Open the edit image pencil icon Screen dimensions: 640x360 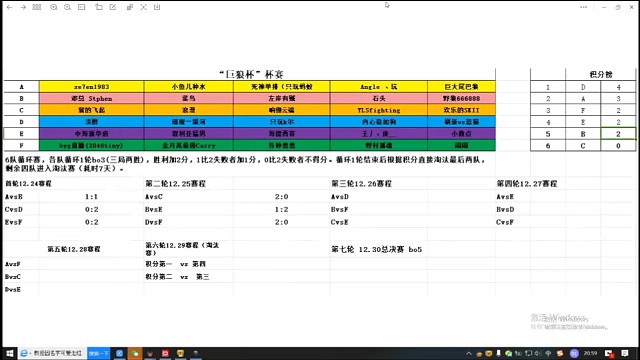tap(113, 7)
